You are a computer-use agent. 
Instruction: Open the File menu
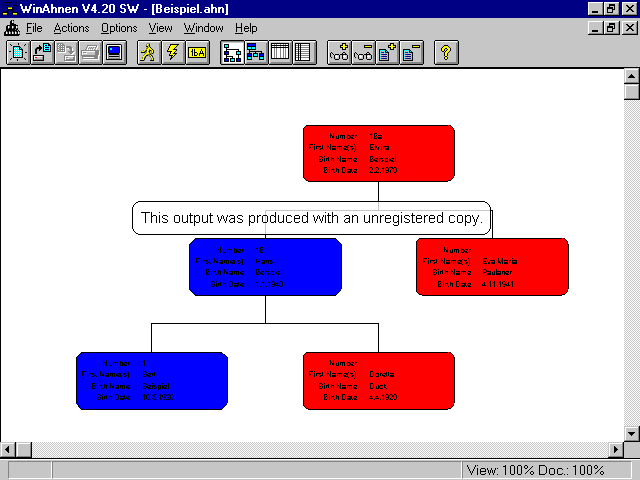34,28
